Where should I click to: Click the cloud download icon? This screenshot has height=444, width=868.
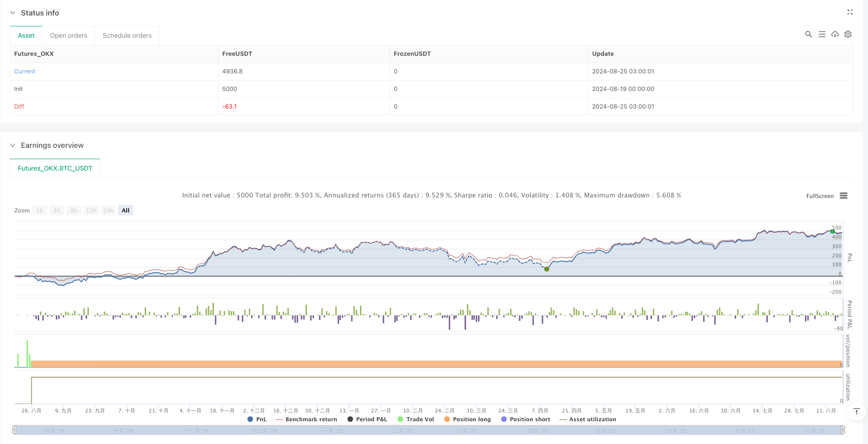835,34
